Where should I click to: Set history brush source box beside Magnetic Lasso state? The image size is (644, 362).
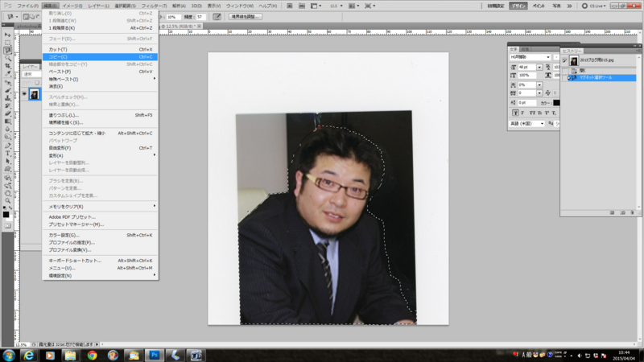click(x=565, y=77)
